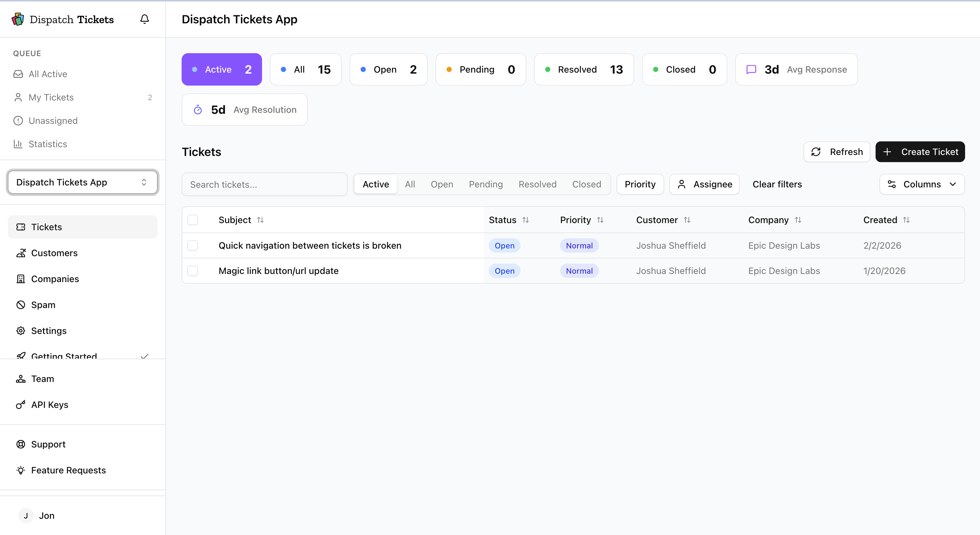Check the 'Quick navigation between tickets' row checkbox
This screenshot has height=535, width=980.
click(x=193, y=245)
